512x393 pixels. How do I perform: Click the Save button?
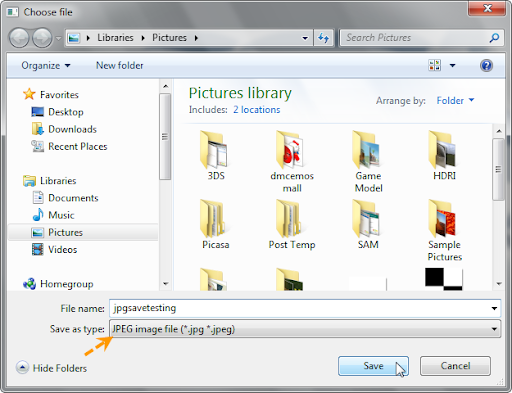tap(373, 366)
